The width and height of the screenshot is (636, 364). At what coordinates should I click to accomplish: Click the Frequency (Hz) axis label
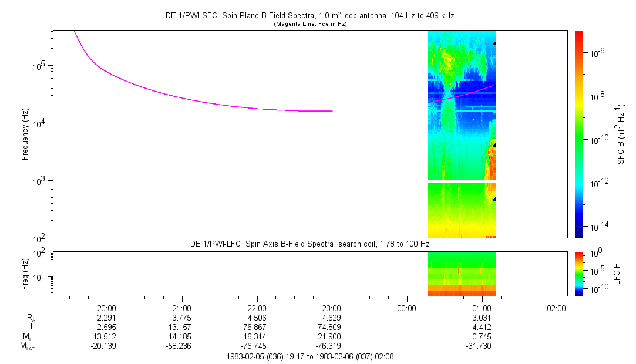click(25, 134)
